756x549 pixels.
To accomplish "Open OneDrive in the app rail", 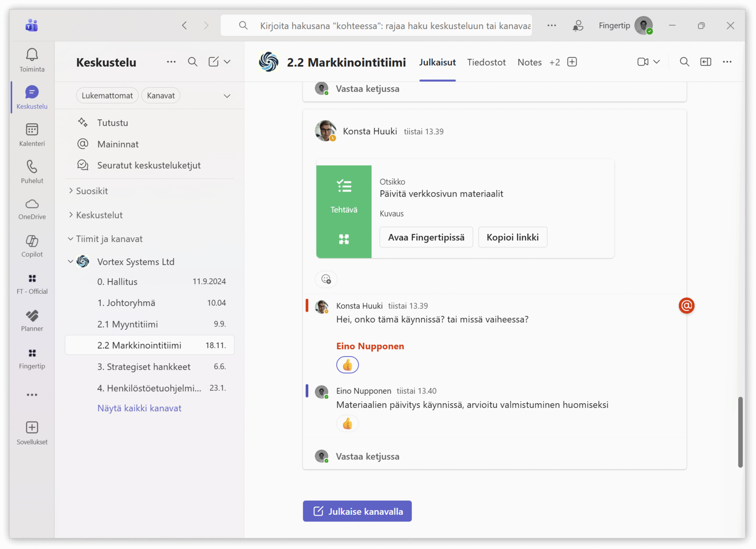I will 32,204.
